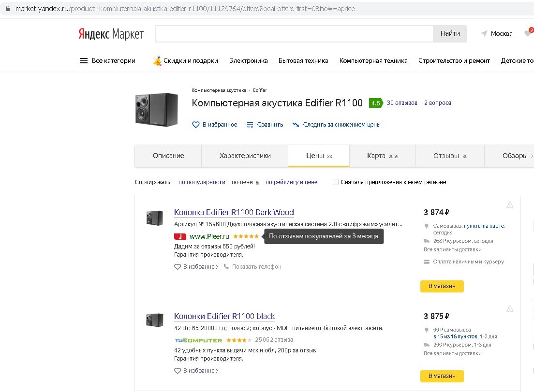Viewport: 534px width, 392px height.
Task: Focus the search input field
Action: (x=294, y=34)
